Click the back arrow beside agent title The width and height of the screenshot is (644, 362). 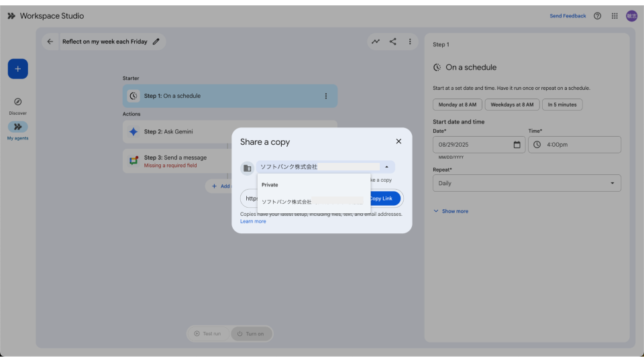(50, 42)
